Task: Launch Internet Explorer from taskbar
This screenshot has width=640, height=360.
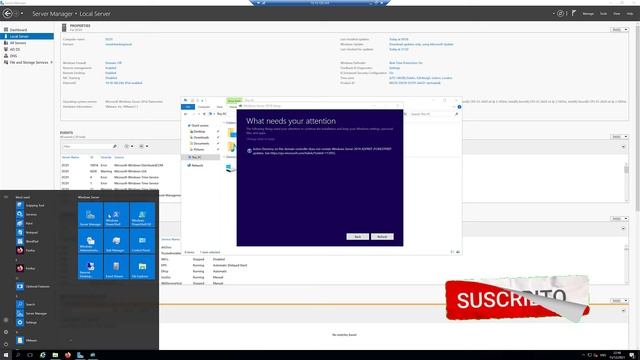Action: pos(42,355)
